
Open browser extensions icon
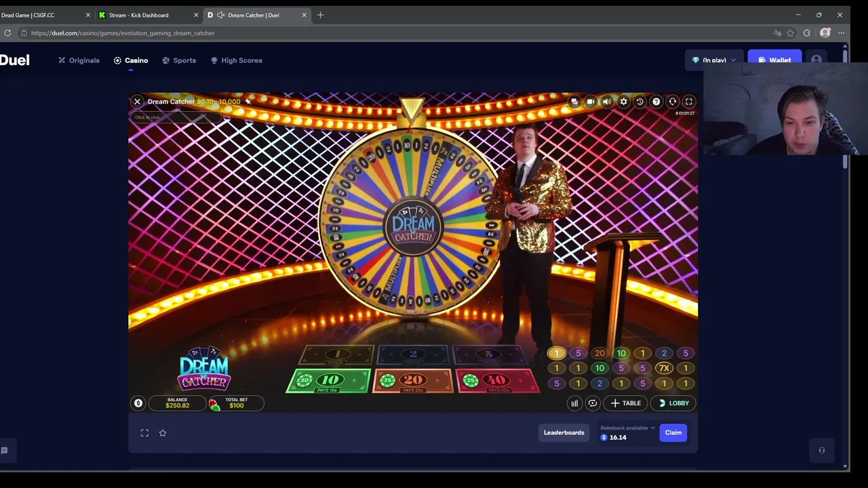[807, 33]
